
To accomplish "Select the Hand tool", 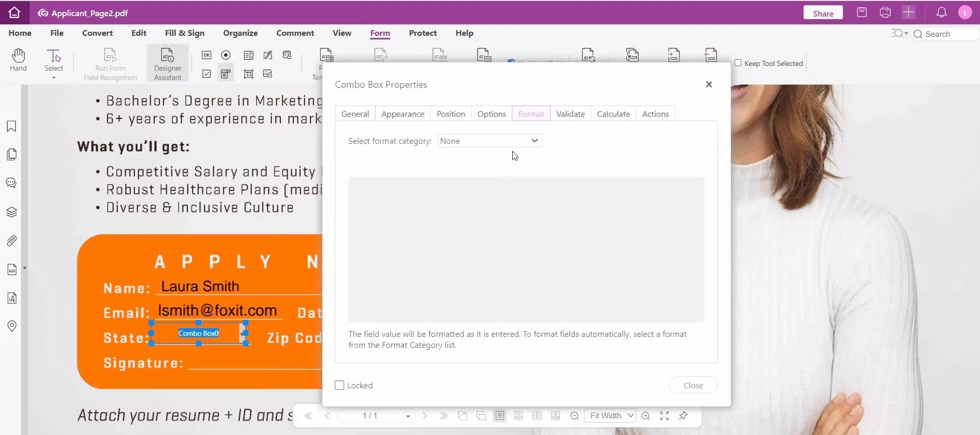I will tap(18, 60).
